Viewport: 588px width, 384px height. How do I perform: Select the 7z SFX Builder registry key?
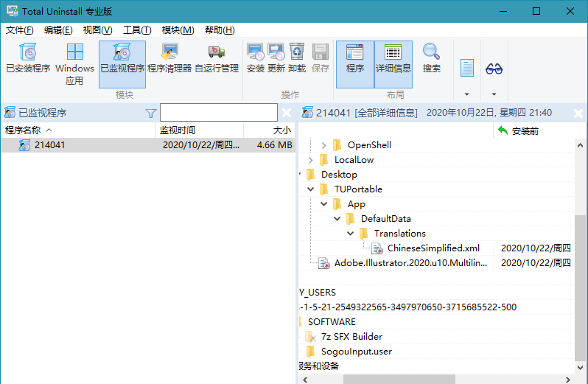pyautogui.click(x=351, y=337)
